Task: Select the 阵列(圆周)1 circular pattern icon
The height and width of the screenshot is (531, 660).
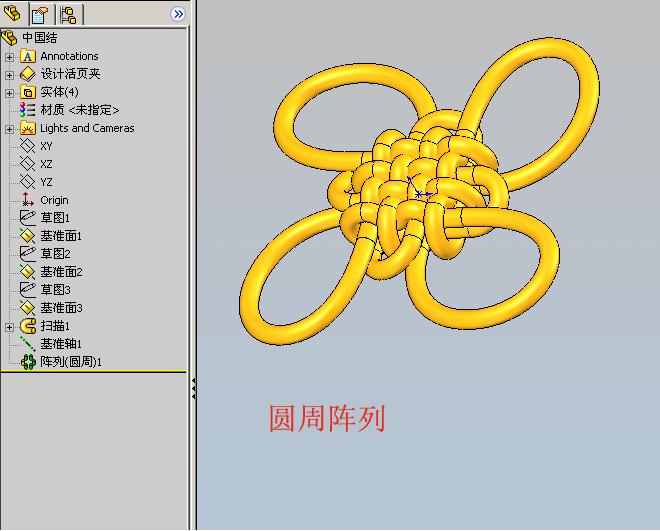Action: tap(28, 362)
